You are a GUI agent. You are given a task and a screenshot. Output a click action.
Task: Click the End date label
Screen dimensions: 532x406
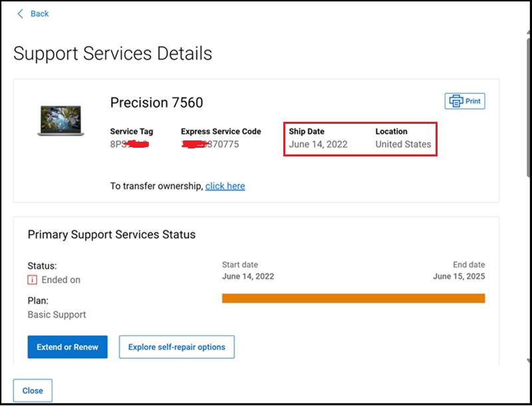click(469, 265)
